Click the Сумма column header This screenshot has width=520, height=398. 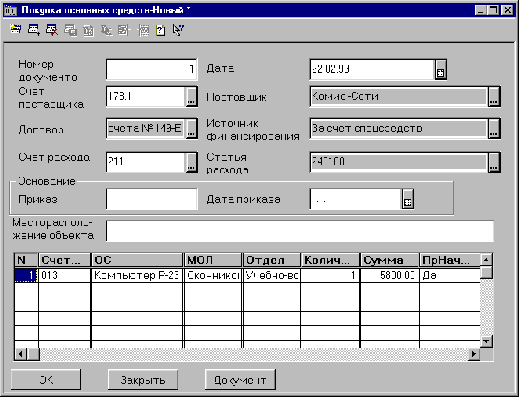[x=389, y=260]
